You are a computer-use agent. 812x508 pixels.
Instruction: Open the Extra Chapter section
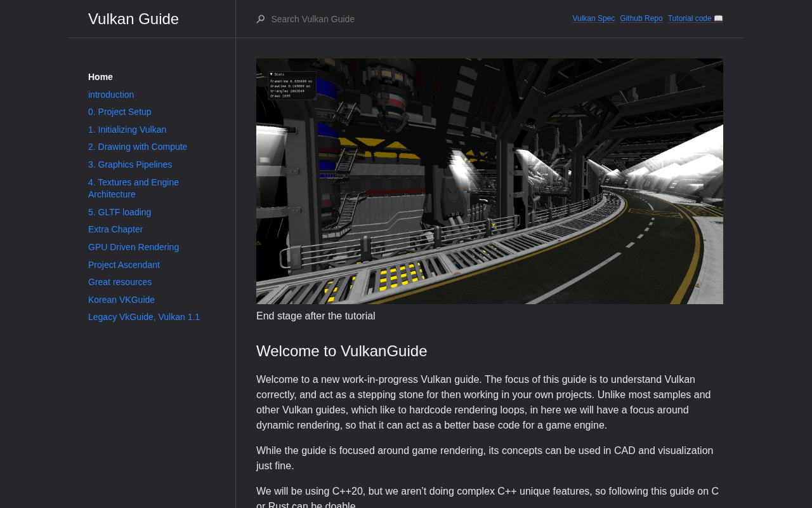[x=115, y=229]
